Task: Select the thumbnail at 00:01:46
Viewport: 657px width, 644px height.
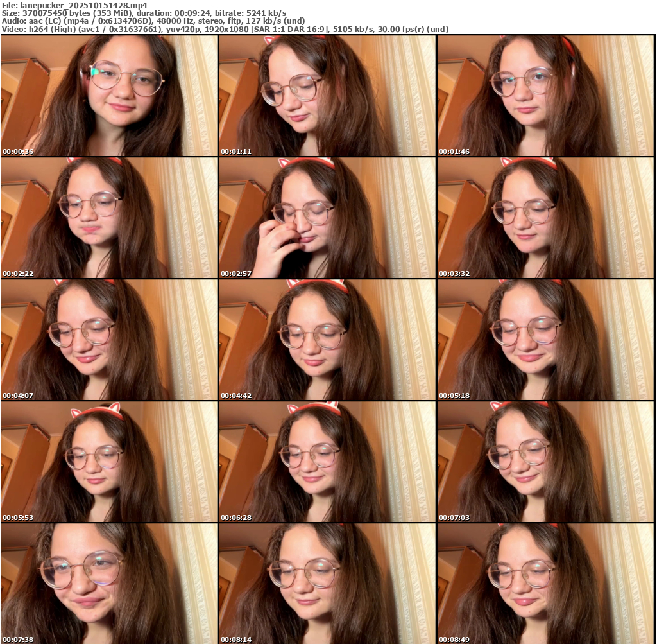Action: (545, 96)
